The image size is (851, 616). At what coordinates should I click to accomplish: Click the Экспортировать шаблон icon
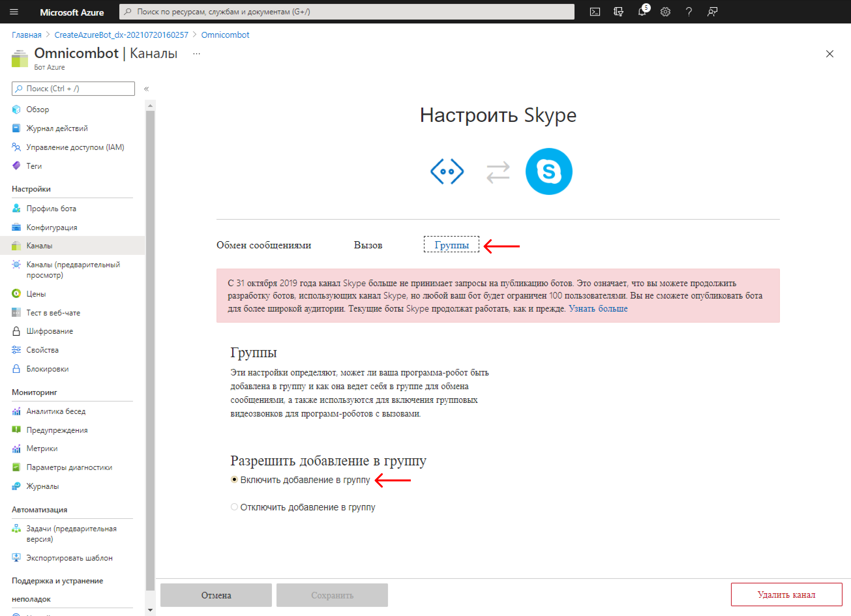(x=16, y=557)
